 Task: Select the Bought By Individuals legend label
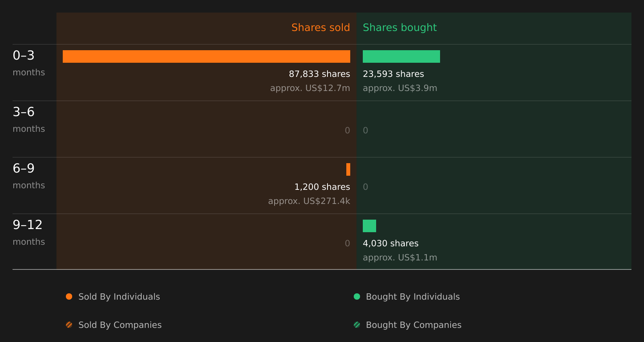[x=413, y=297]
